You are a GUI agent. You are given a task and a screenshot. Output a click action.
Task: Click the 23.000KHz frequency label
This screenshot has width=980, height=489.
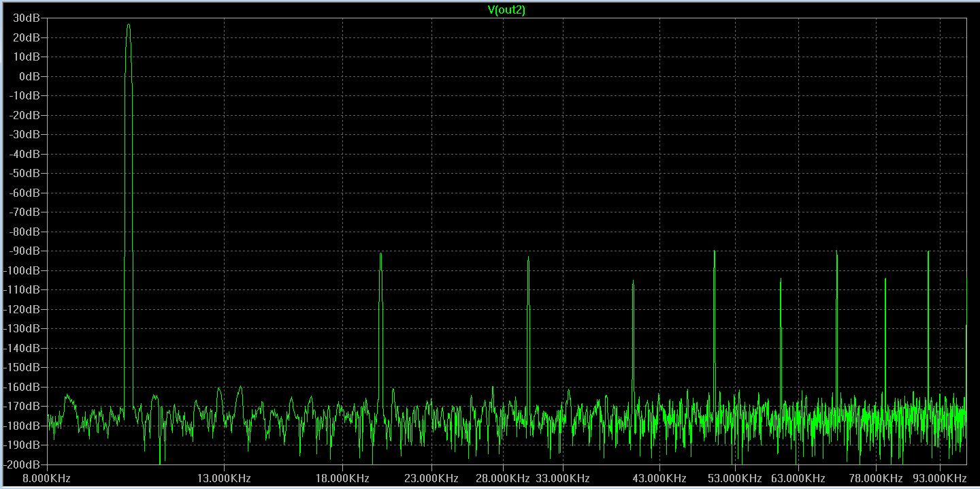click(431, 478)
